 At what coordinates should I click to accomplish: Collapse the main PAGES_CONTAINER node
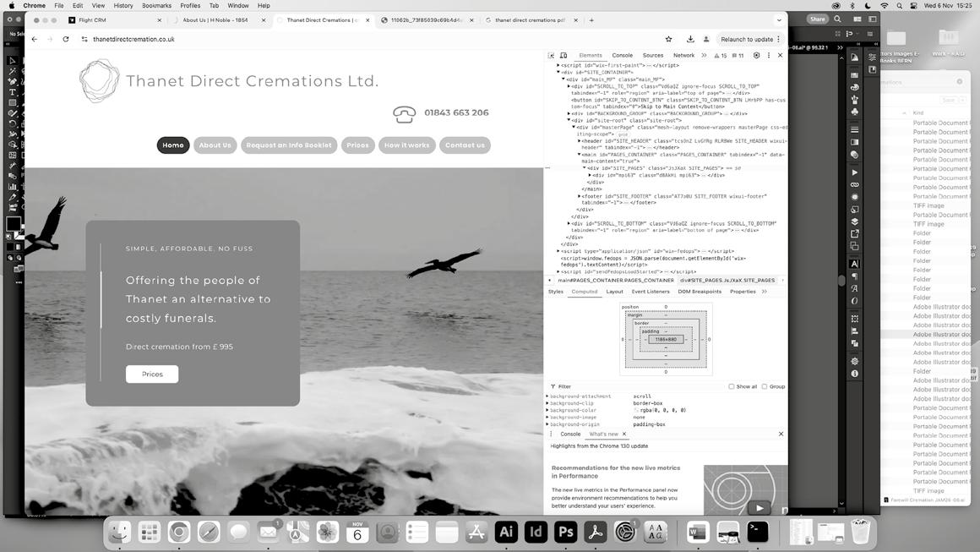click(x=579, y=155)
